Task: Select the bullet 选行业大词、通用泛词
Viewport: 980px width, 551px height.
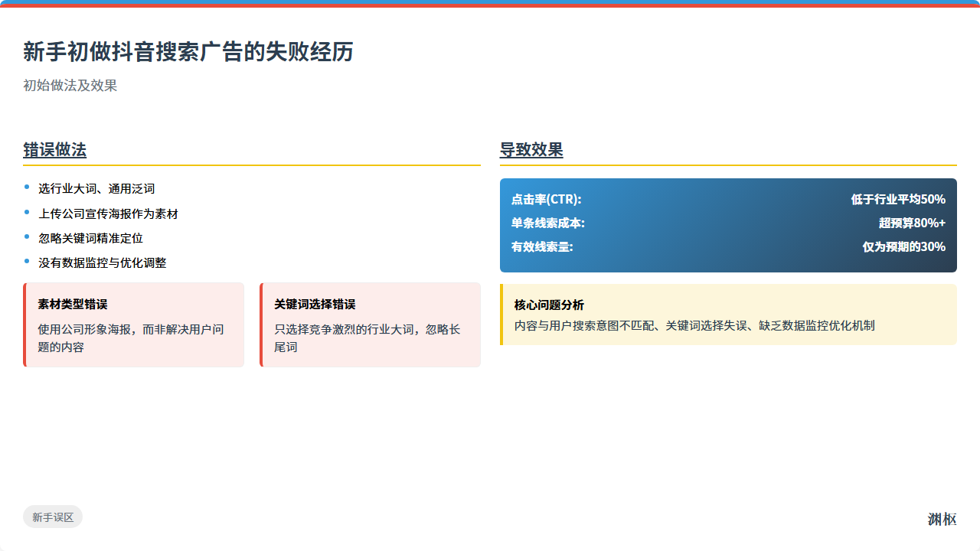Action: 96,189
